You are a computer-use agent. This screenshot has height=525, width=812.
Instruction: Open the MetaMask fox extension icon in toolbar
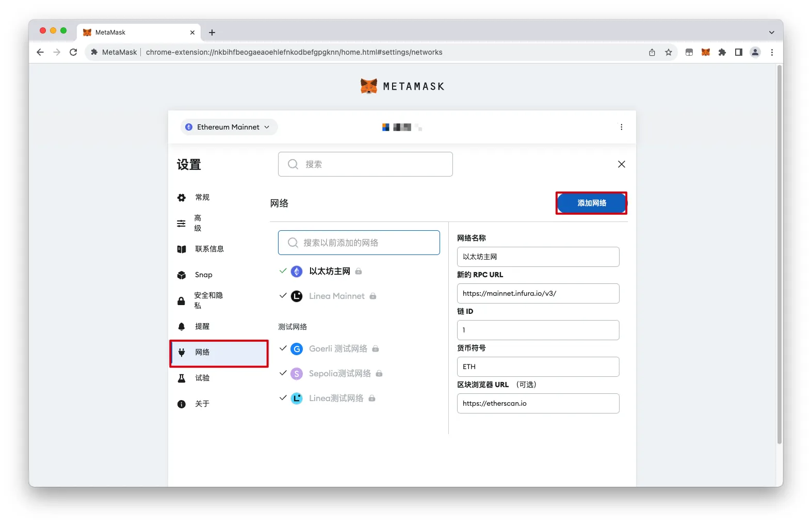pos(706,52)
